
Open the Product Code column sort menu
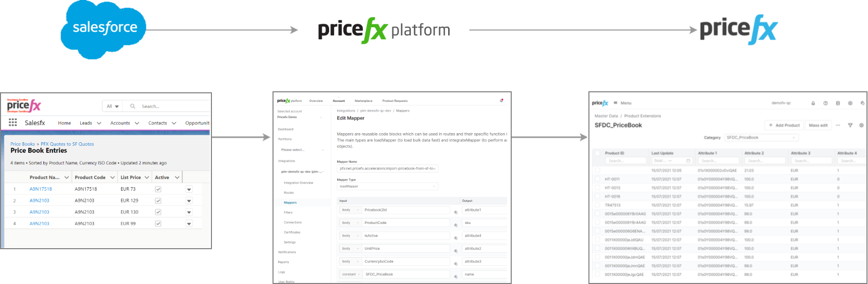coord(113,178)
